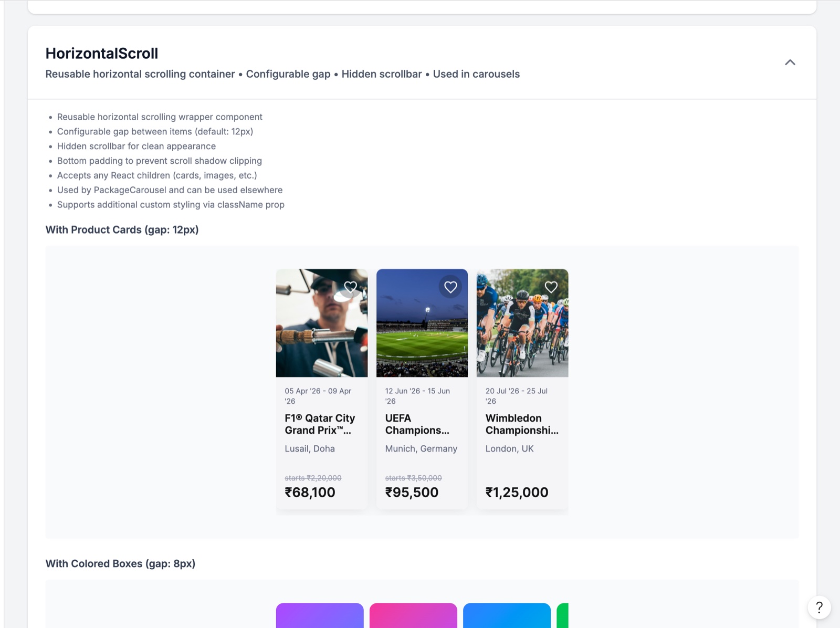Open the 'Wimbledon Championshi...' card title

[x=522, y=424]
